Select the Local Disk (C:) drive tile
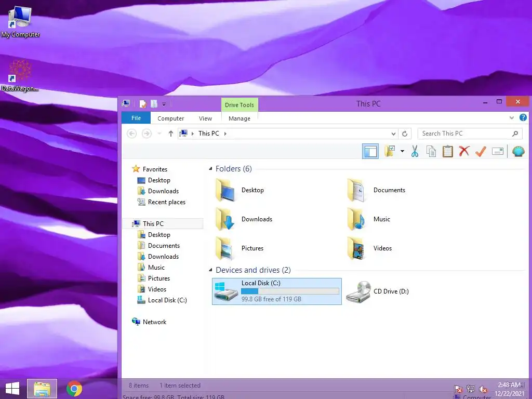 (x=277, y=291)
